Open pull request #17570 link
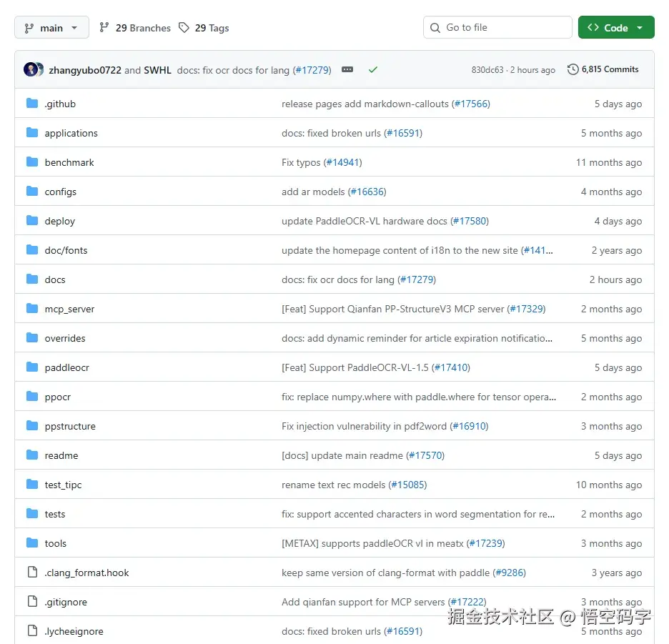 425,456
